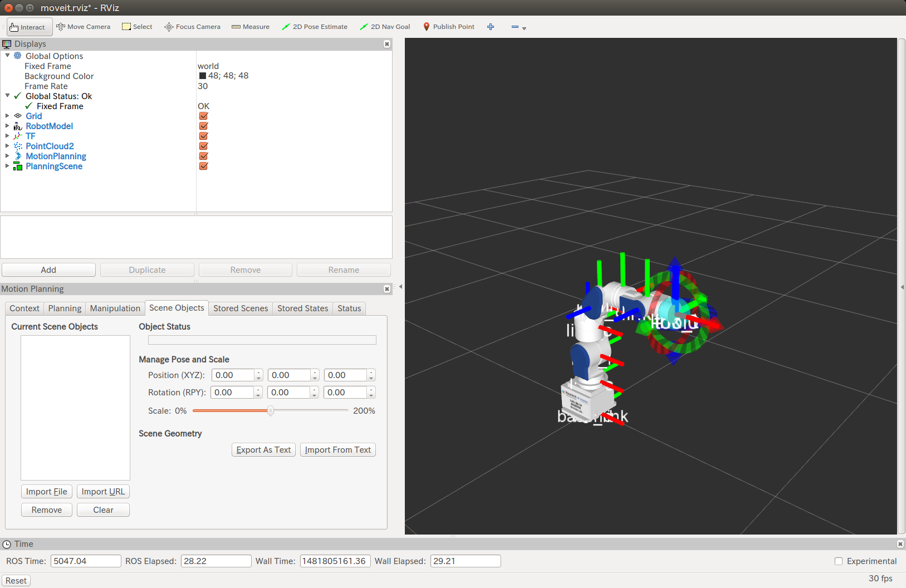Viewport: 906px width, 588px height.
Task: Click the 3D view right-side collapse arrow
Action: point(902,287)
